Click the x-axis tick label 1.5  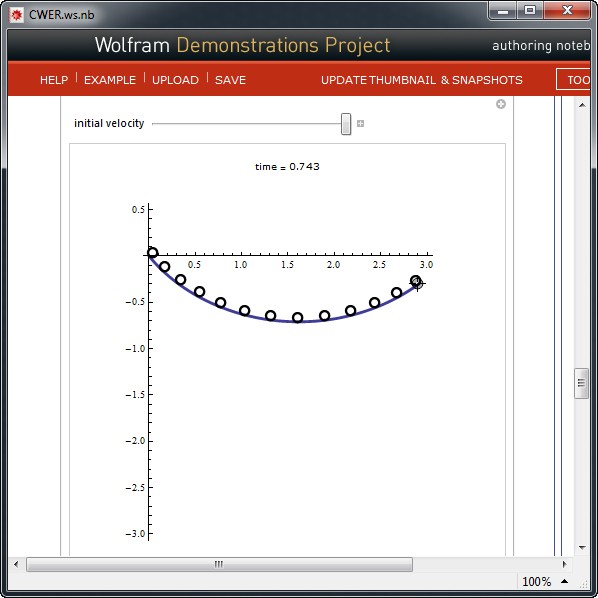click(x=287, y=265)
